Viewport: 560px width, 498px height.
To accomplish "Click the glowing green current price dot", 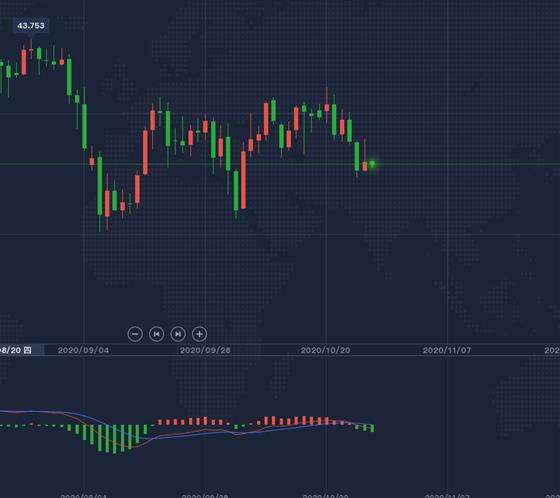I will tap(372, 164).
